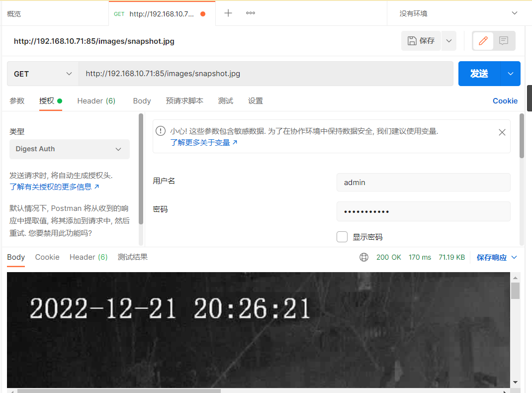Open the 参数 tab

click(x=17, y=101)
